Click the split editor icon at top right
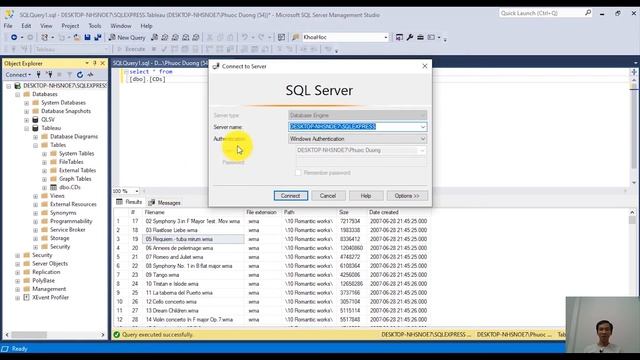Screen dimensions: 640x360 coord(634,72)
